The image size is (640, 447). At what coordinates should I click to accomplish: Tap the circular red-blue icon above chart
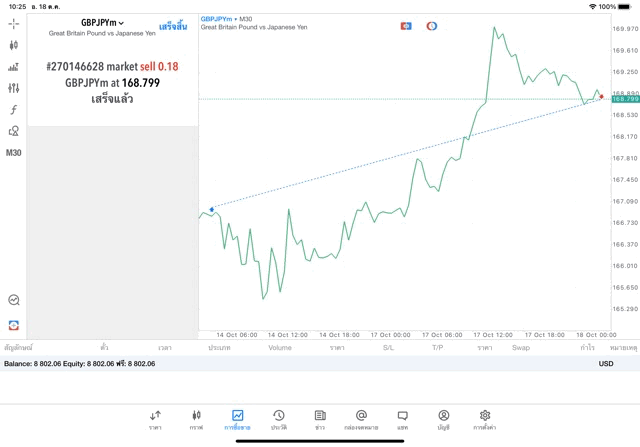[x=431, y=26]
